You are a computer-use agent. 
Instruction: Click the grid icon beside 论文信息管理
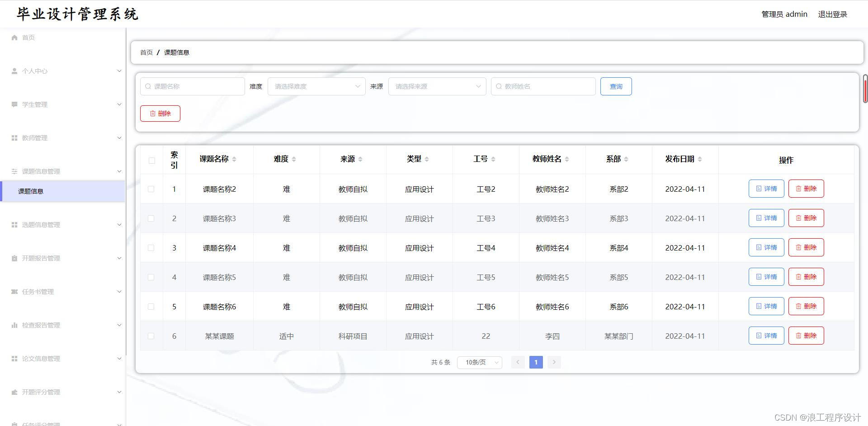(x=14, y=359)
